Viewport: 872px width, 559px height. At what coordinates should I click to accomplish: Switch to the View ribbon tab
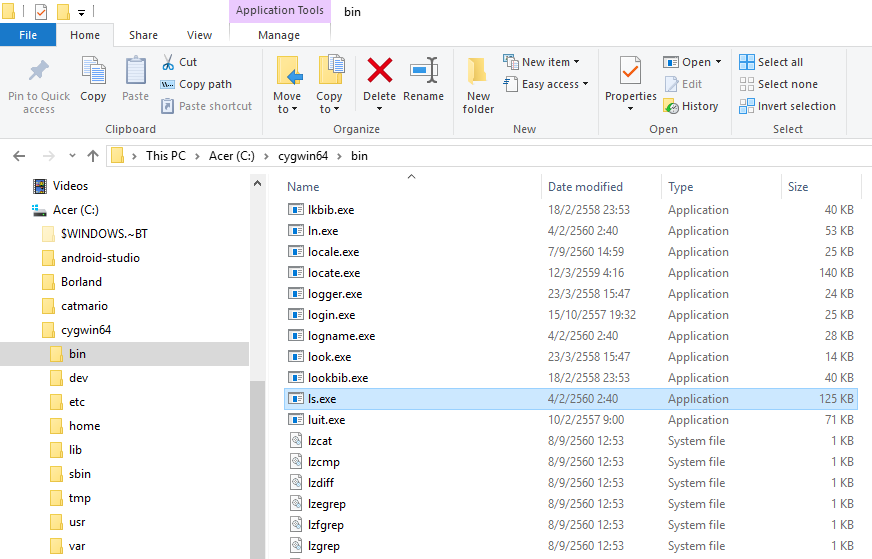point(199,35)
